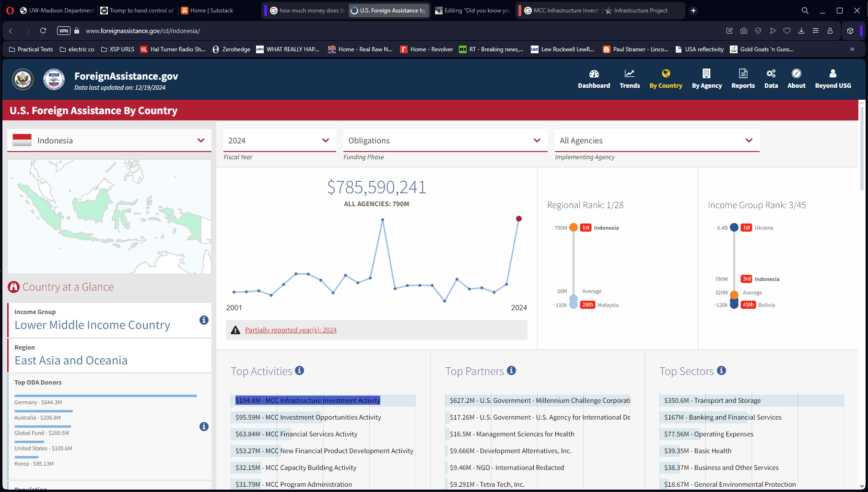Select $167M Banking and Financial Services row

tap(751, 417)
